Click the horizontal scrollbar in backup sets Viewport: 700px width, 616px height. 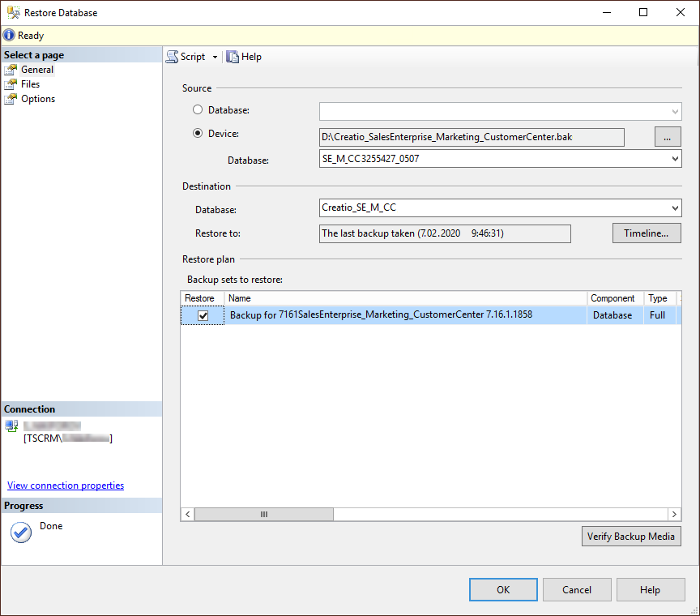tap(264, 515)
